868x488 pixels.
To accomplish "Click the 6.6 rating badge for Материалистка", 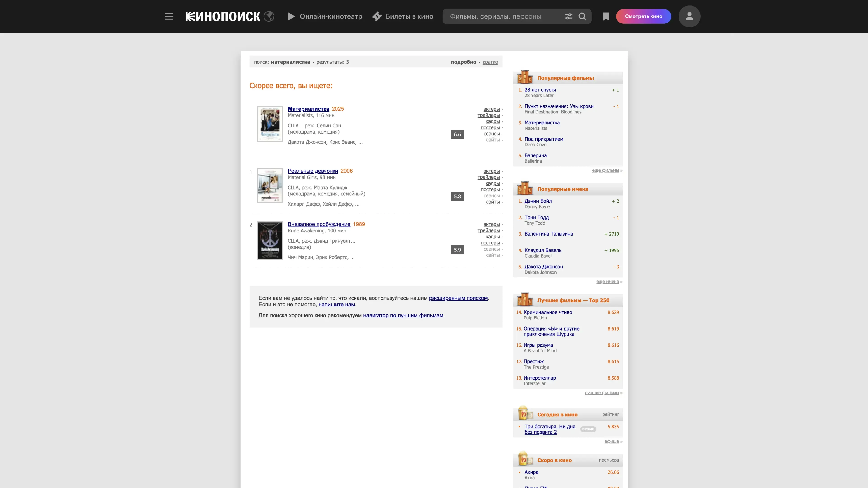I will coord(457,134).
